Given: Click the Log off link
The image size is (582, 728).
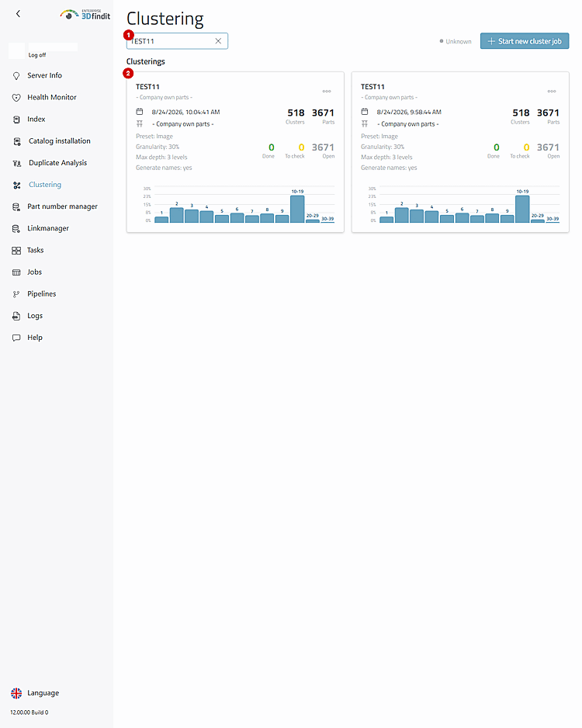Looking at the screenshot, I should coord(37,55).
